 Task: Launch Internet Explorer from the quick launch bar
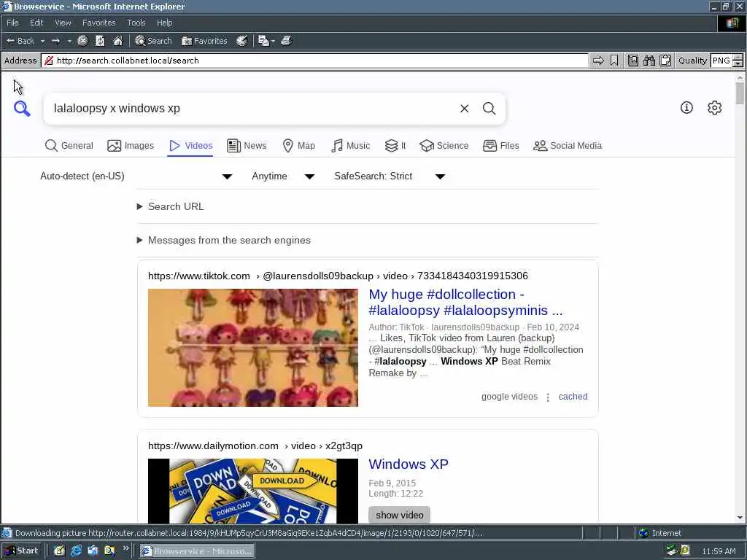[76, 551]
